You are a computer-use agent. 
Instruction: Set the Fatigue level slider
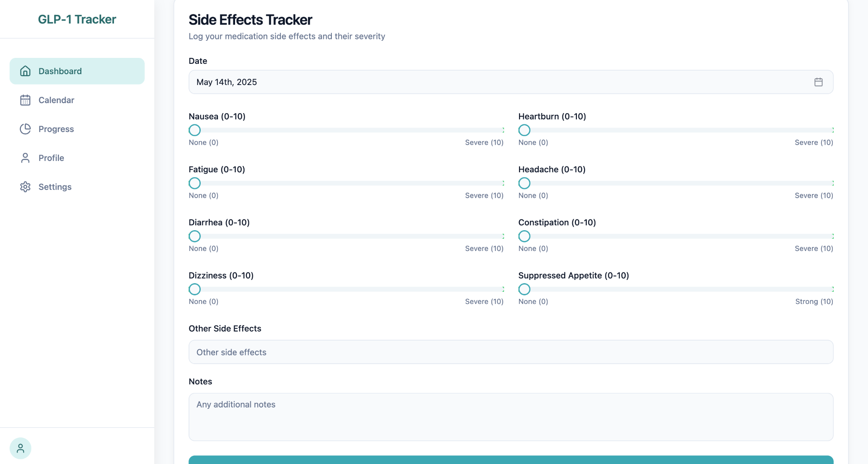pyautogui.click(x=194, y=183)
